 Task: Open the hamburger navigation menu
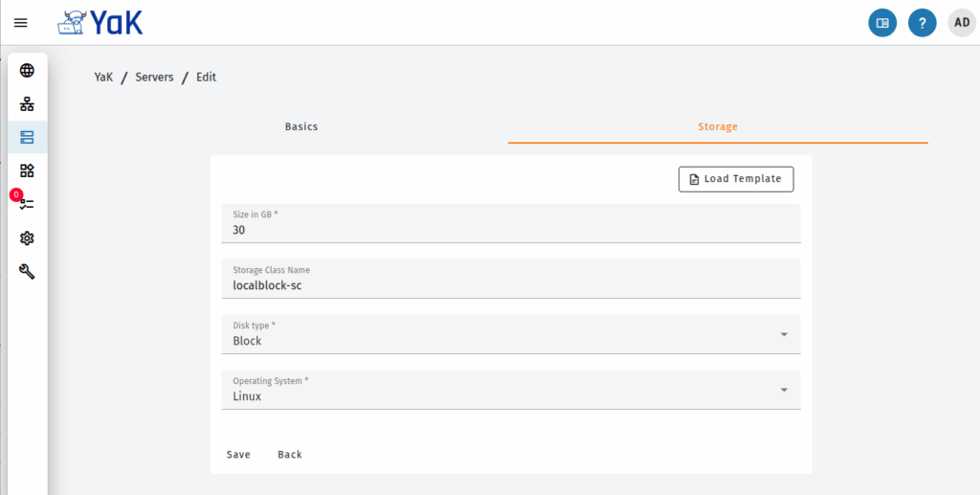tap(21, 23)
